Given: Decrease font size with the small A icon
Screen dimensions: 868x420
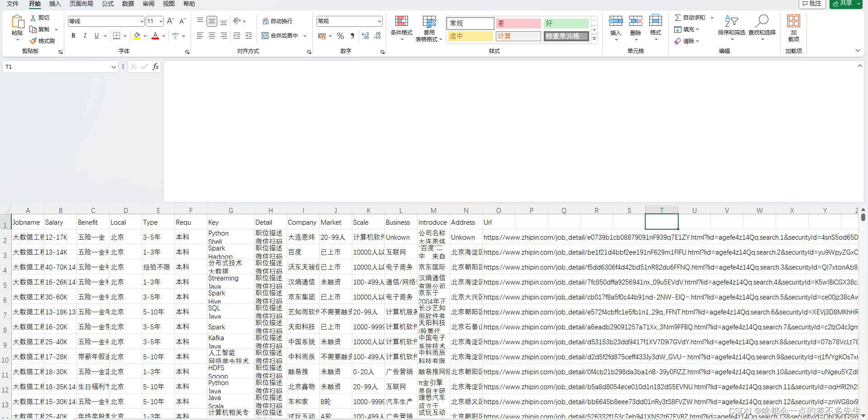Looking at the screenshot, I should [182, 21].
